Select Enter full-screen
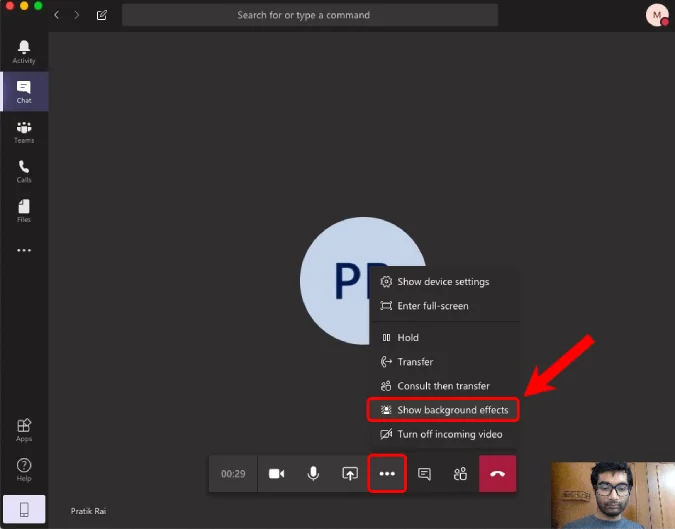Screen dimensions: 675x529 (445, 306)
